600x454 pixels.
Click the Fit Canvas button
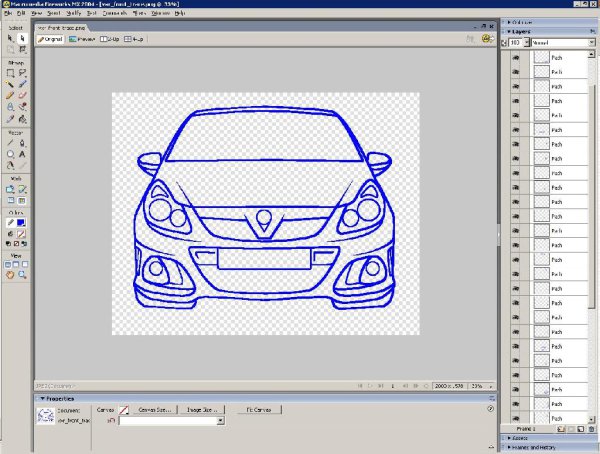tap(257, 409)
